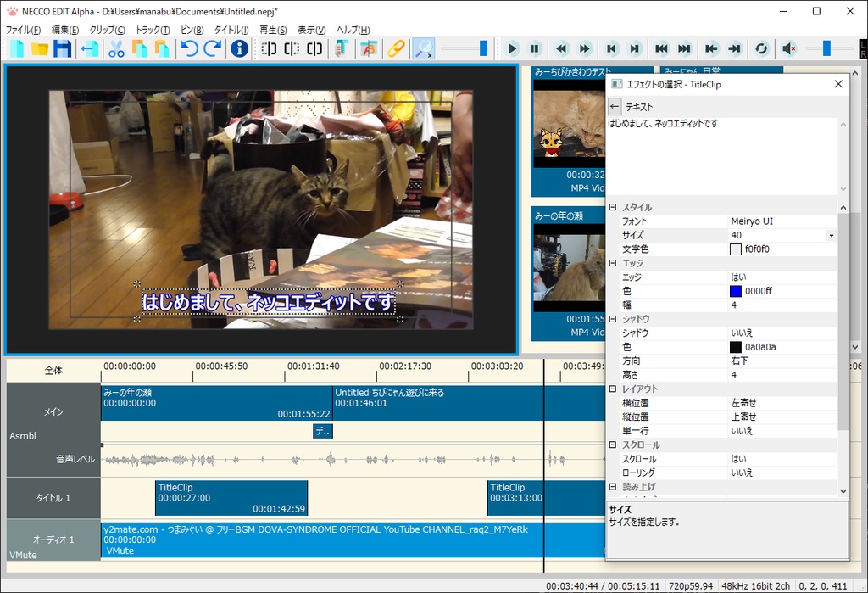Toggle the シャドウ value いいえ
The width and height of the screenshot is (868, 593).
coord(742,333)
